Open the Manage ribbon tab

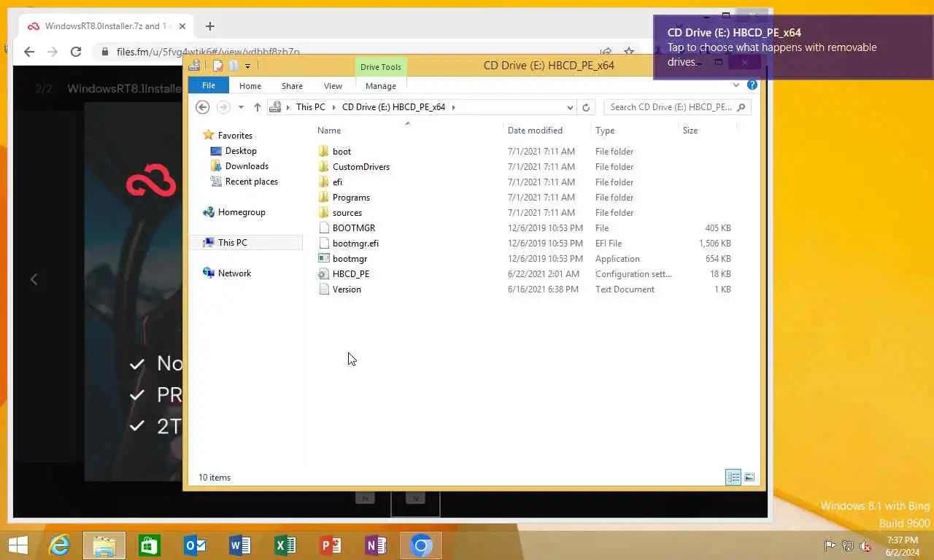(380, 86)
